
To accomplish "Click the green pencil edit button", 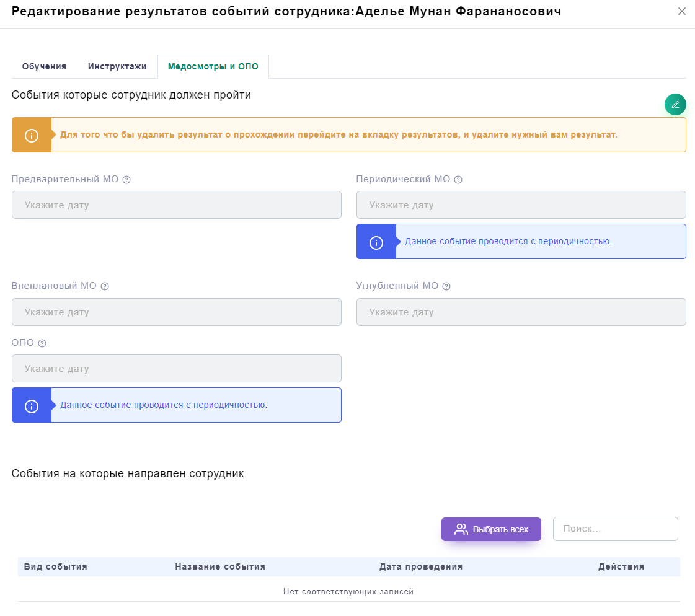I will click(x=675, y=105).
